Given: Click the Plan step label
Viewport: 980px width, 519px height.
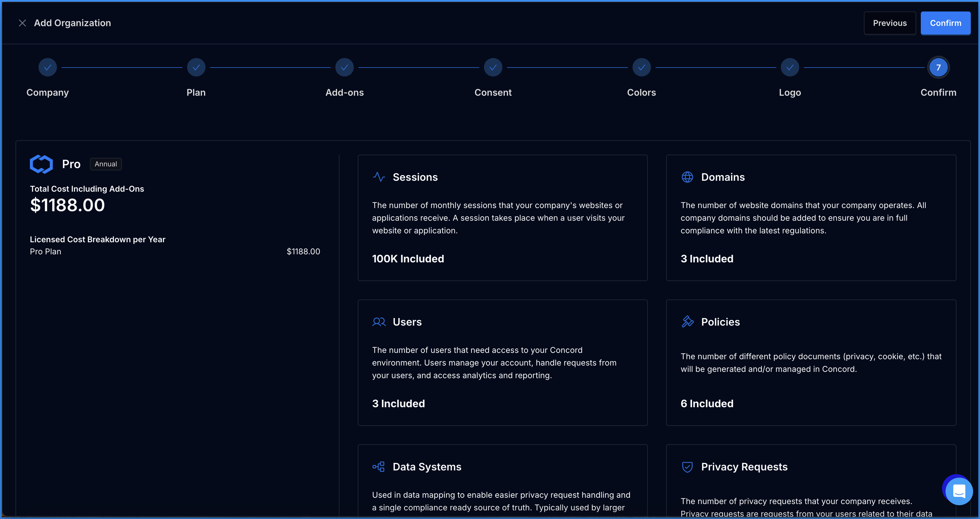Looking at the screenshot, I should click(196, 93).
